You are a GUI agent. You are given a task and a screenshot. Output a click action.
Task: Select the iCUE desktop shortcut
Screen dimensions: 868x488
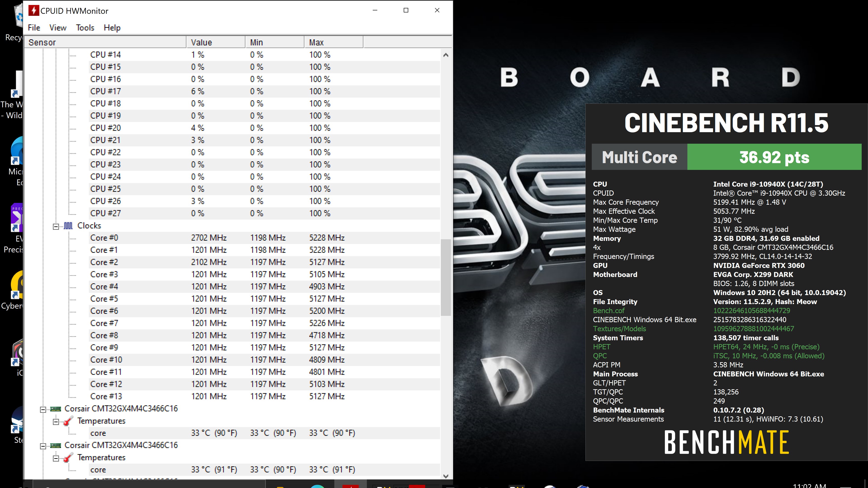pos(18,357)
